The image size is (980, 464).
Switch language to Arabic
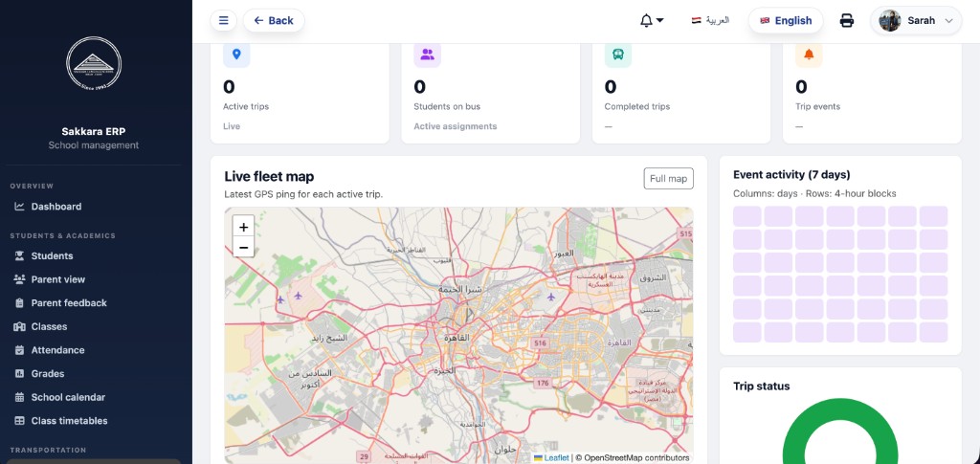tap(711, 21)
